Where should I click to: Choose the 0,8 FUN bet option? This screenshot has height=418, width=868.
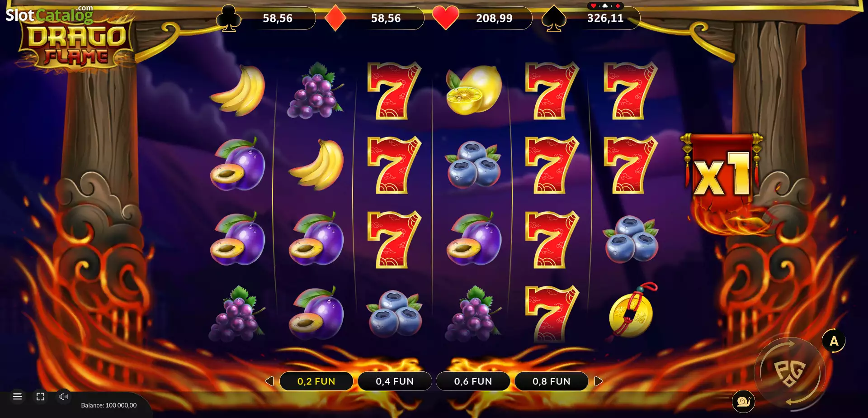point(552,381)
